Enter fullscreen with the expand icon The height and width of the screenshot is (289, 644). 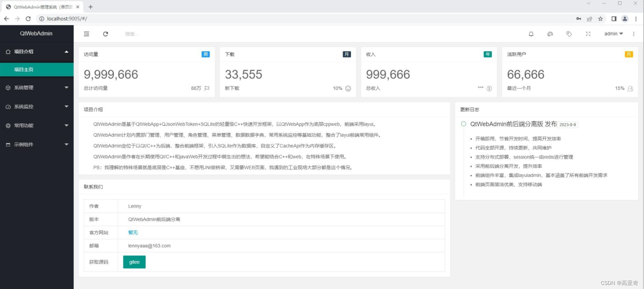pyautogui.click(x=588, y=34)
